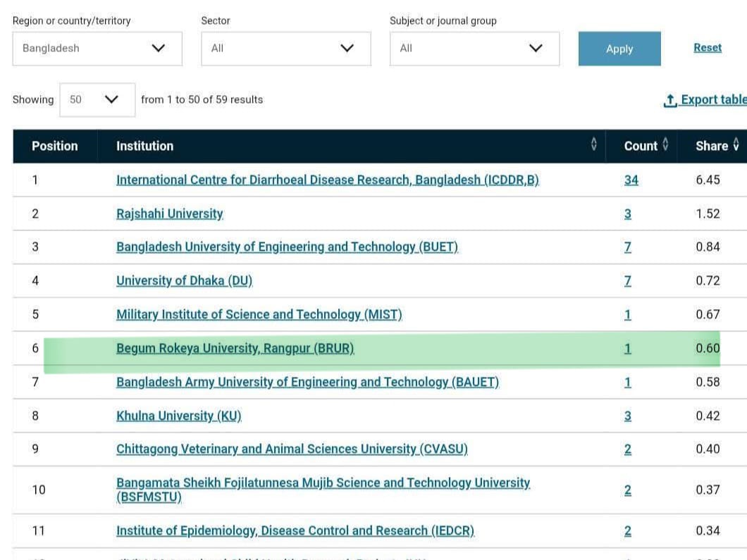Click the Reset link
747x560 pixels.
pos(708,48)
